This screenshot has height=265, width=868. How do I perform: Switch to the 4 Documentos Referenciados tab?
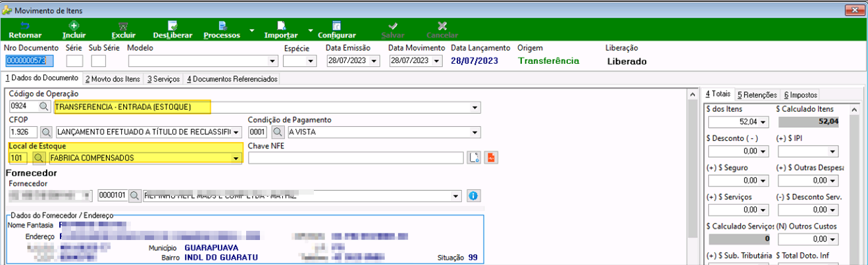pos(232,79)
